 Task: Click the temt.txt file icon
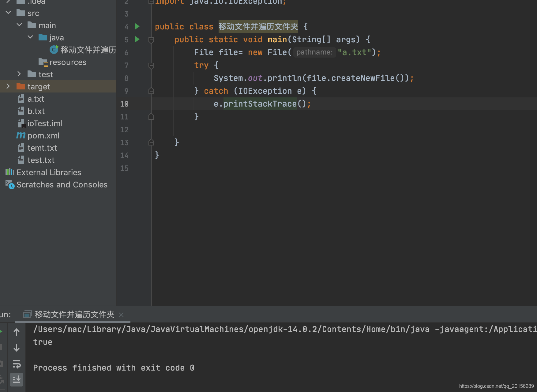[x=21, y=148]
